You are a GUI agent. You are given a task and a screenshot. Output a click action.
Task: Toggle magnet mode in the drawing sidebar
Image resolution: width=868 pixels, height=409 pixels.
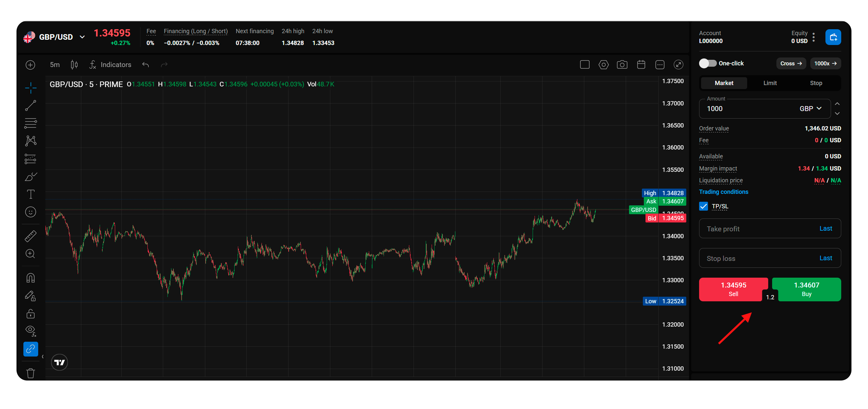pyautogui.click(x=31, y=277)
